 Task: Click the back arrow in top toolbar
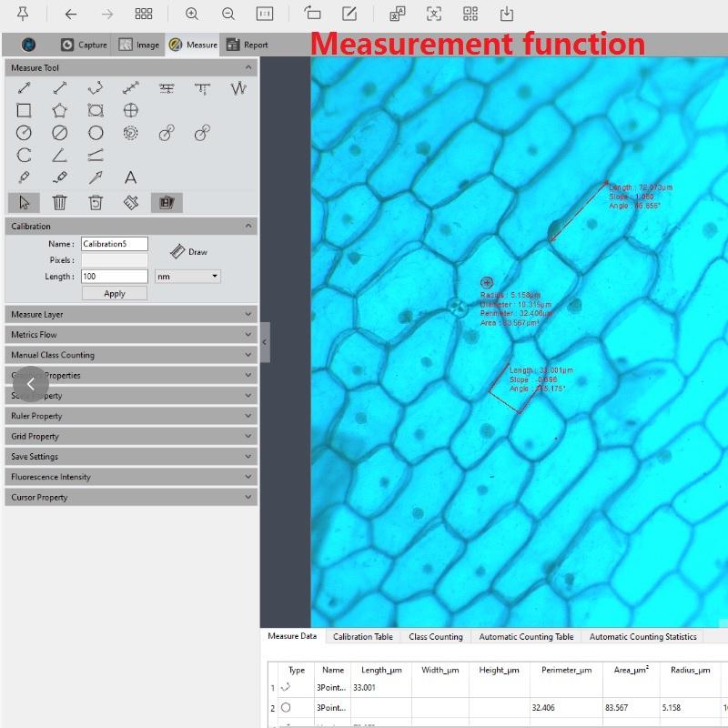click(71, 15)
